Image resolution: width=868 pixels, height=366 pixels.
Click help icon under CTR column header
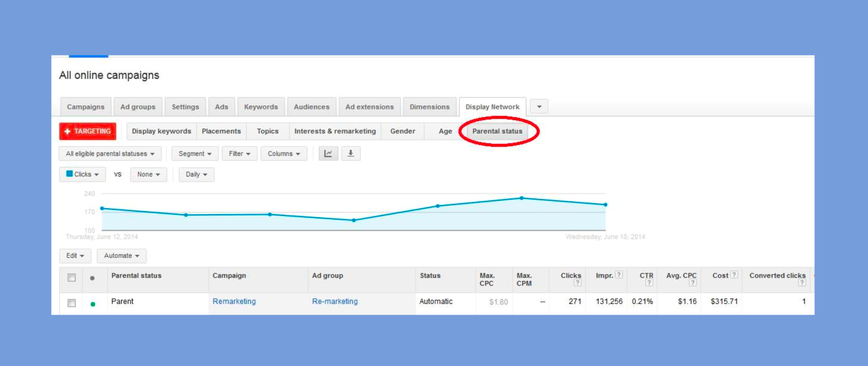649,283
